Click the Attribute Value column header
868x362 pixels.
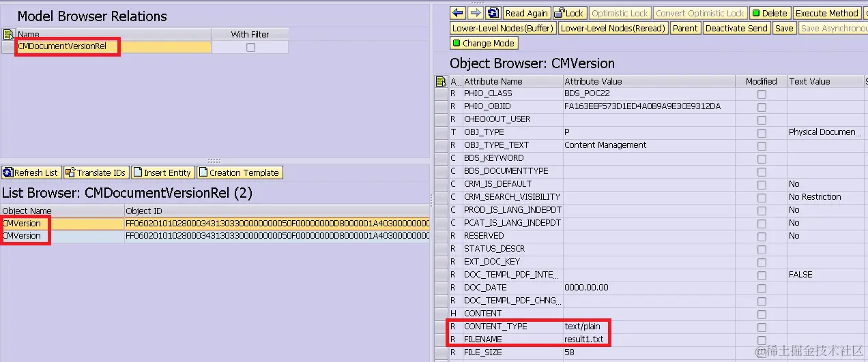(649, 81)
